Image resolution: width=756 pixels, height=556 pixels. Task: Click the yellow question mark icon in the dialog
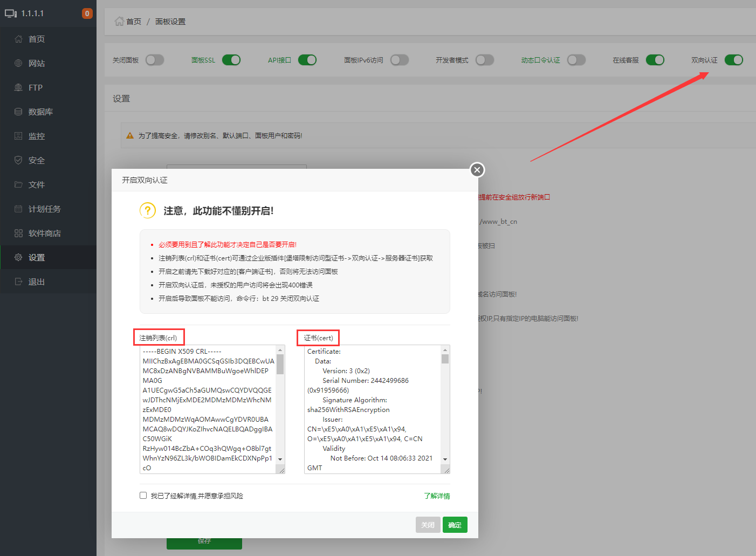pyautogui.click(x=148, y=210)
